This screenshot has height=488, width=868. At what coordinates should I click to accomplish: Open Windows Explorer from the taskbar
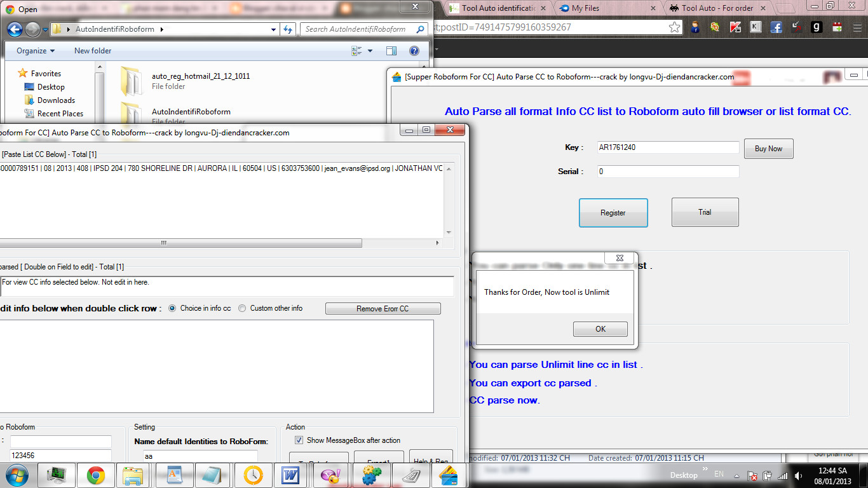click(x=133, y=475)
